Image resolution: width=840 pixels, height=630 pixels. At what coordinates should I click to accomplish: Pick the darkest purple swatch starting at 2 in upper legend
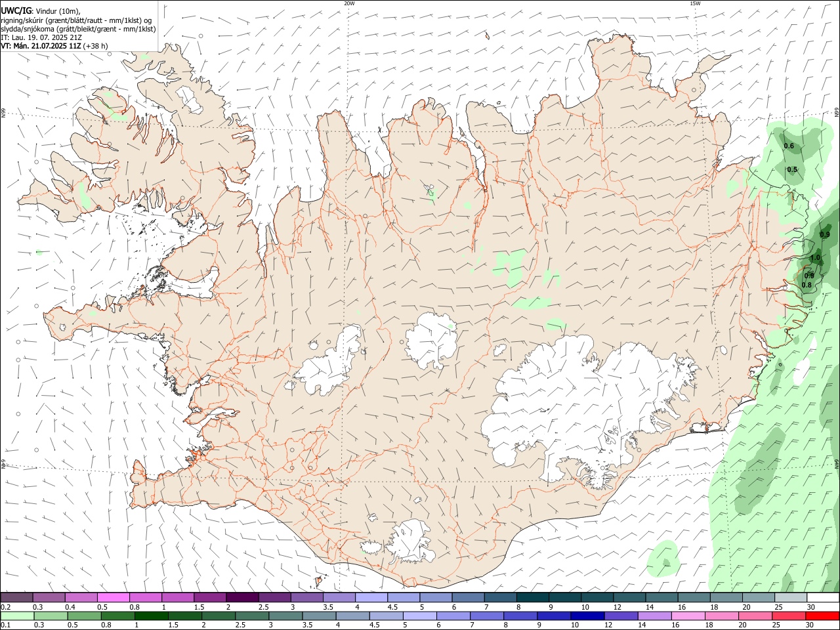[x=241, y=597]
